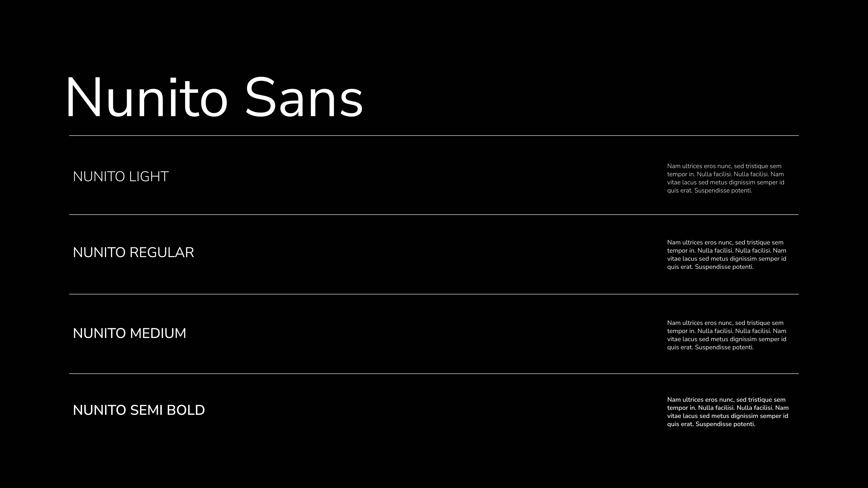Screen dimensions: 868x488
Task: Select the NUNITO SEMI BOLD heading
Action: coord(139,410)
